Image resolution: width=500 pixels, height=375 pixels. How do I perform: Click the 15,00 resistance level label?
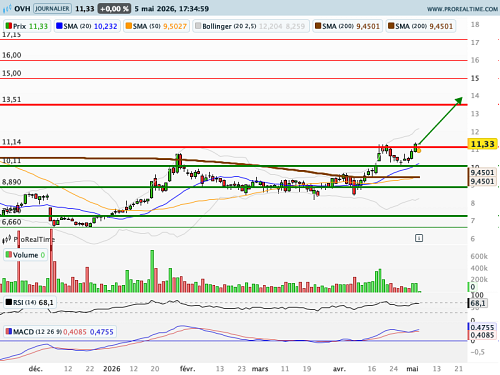(12, 73)
